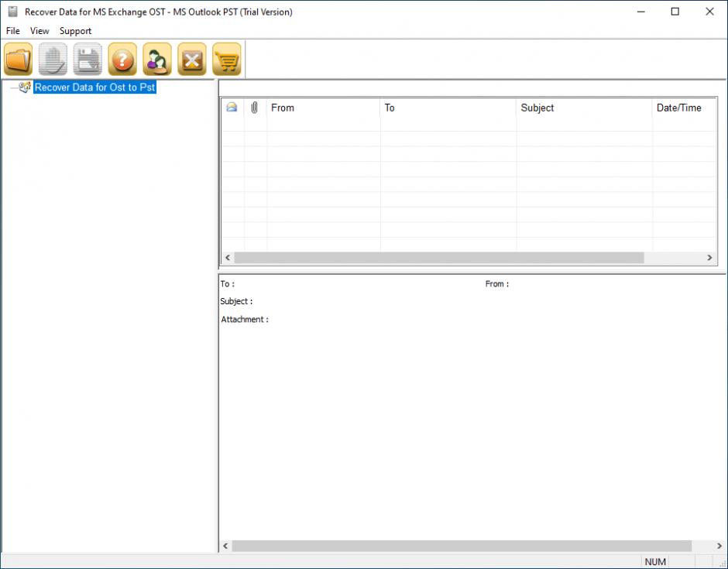The image size is (728, 569).
Task: Click right arrow of preview pane scrollbar
Action: [x=719, y=546]
